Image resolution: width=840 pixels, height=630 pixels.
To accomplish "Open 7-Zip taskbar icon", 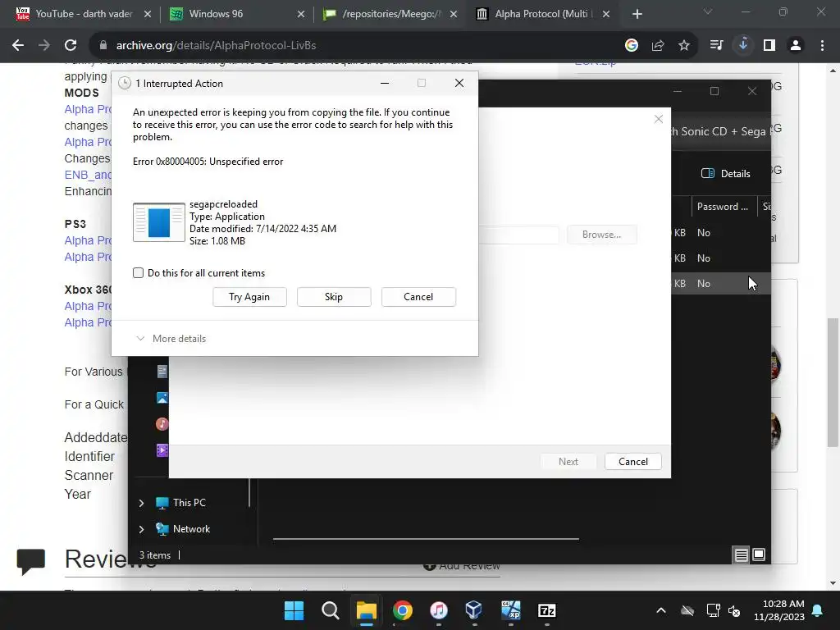I will coord(546,610).
